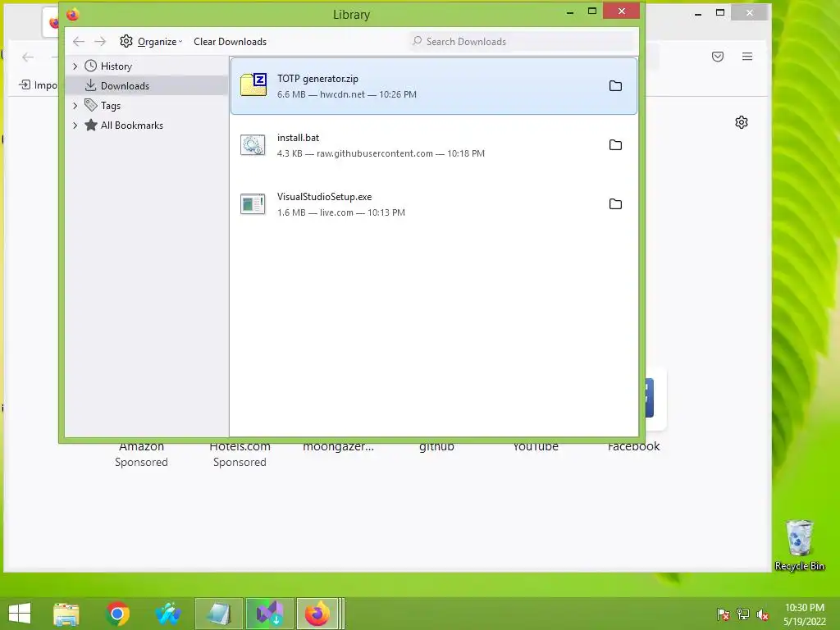This screenshot has height=630, width=840.
Task: Select All Bookmarks in the sidebar
Action: 132,126
